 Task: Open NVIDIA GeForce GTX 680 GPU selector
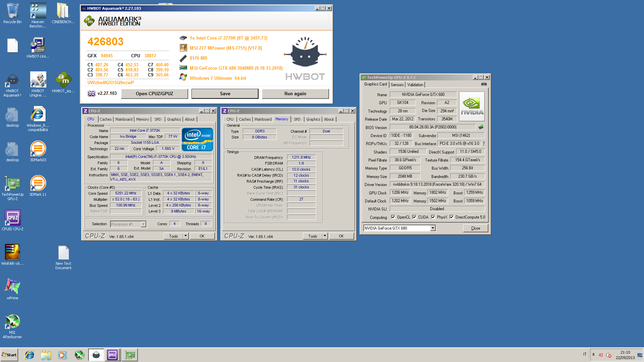tap(399, 228)
